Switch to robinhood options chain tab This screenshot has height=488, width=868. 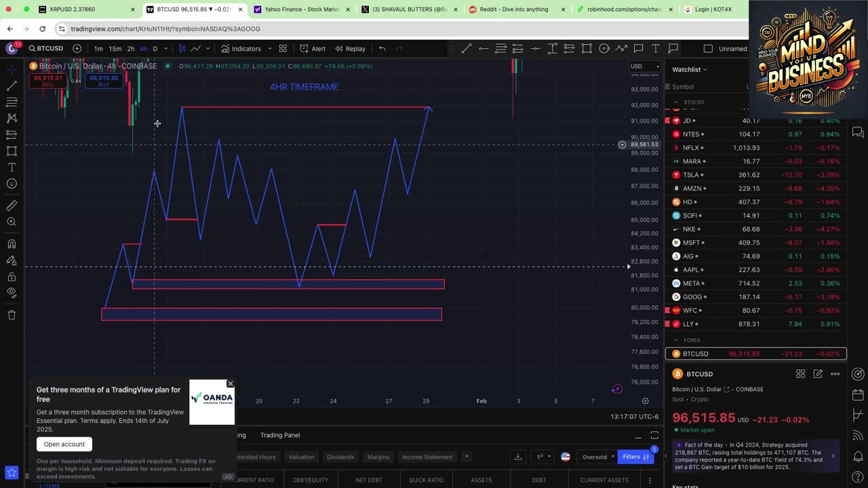(624, 9)
